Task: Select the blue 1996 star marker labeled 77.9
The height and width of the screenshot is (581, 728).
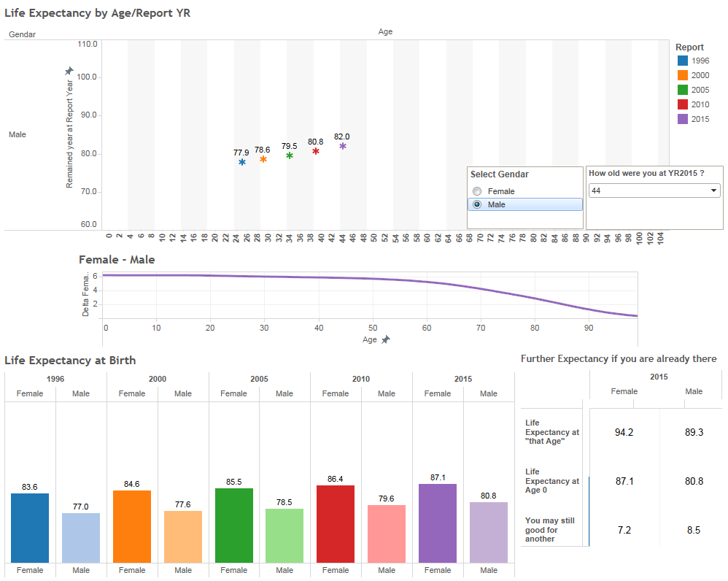Action: point(242,162)
